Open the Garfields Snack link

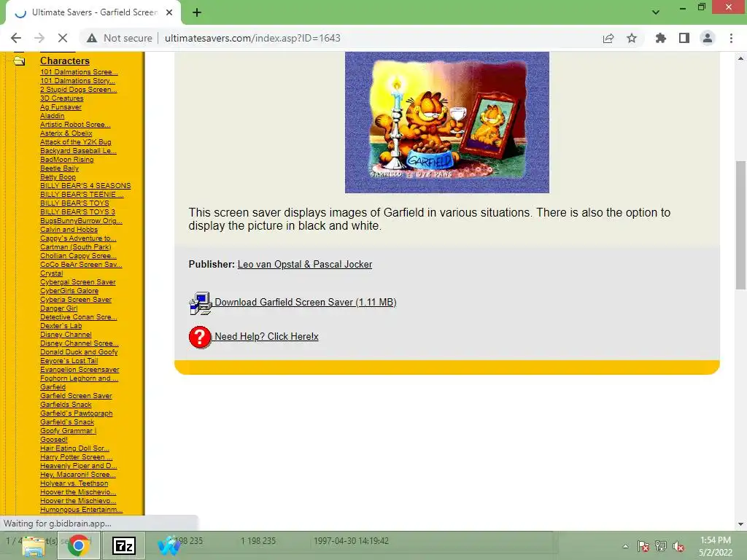click(66, 404)
